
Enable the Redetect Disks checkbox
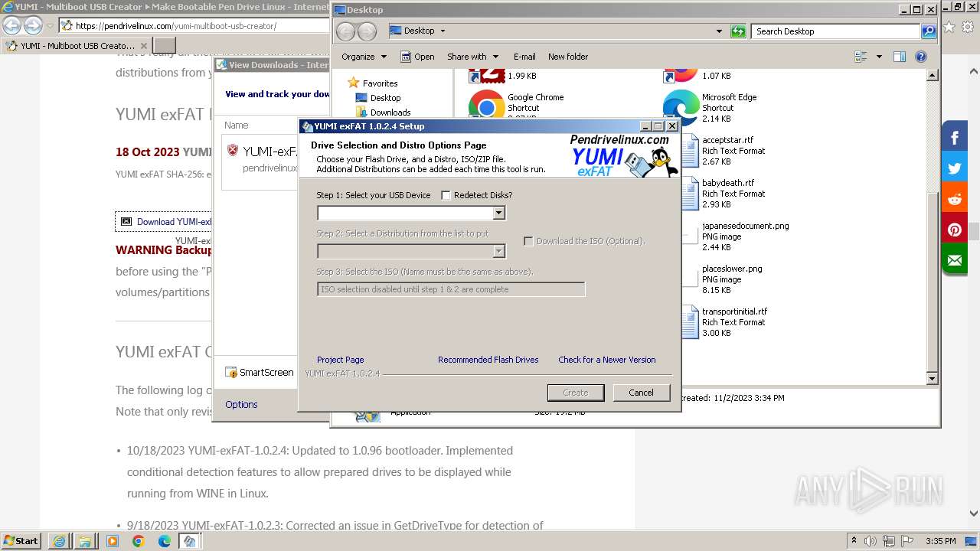coord(446,195)
